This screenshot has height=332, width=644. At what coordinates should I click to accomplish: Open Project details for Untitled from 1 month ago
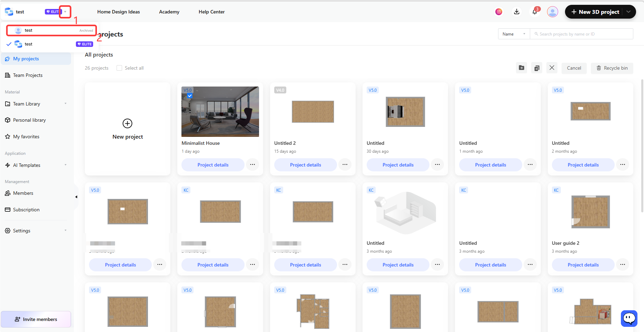pos(491,165)
